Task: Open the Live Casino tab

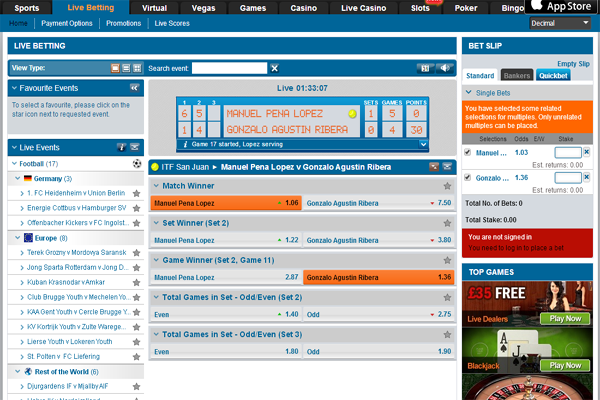Action: coord(364,8)
